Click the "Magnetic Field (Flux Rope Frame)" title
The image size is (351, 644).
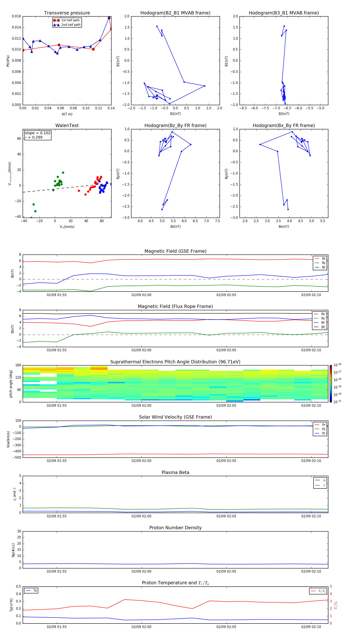click(175, 307)
